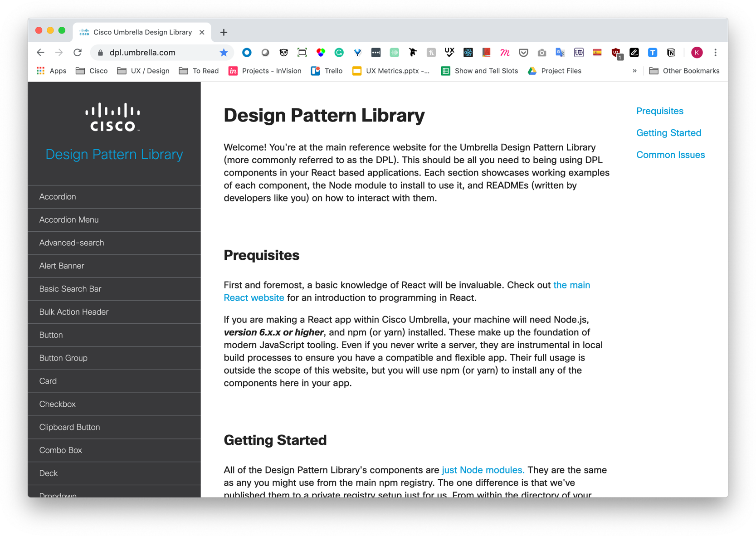Open the Projects - InVision bookmark
This screenshot has width=756, height=536.
tap(265, 71)
